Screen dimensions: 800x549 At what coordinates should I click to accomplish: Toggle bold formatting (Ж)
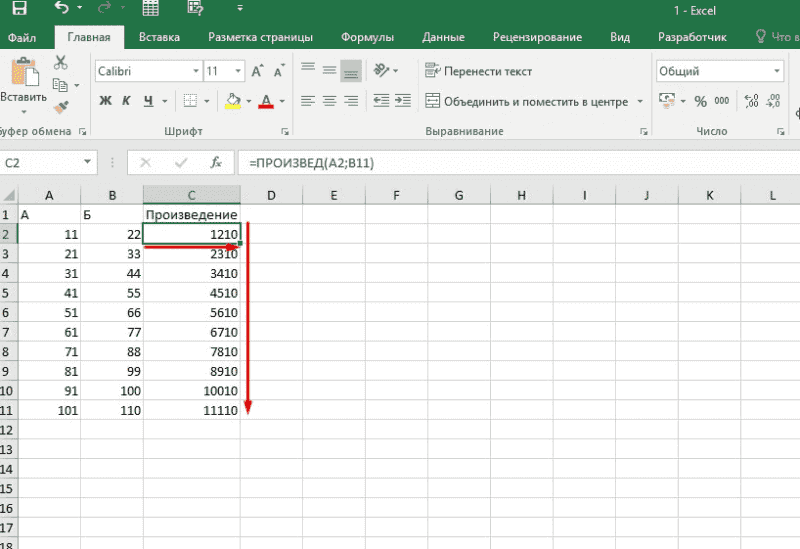[x=105, y=101]
